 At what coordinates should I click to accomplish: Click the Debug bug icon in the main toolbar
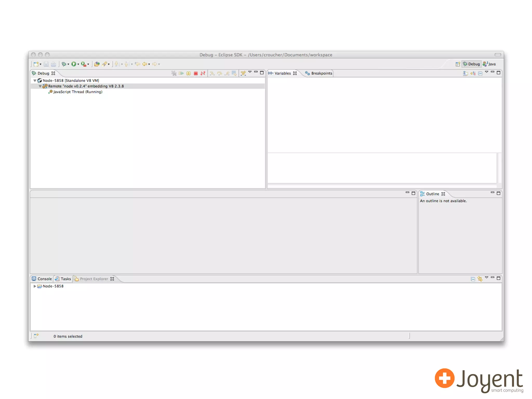click(x=64, y=64)
